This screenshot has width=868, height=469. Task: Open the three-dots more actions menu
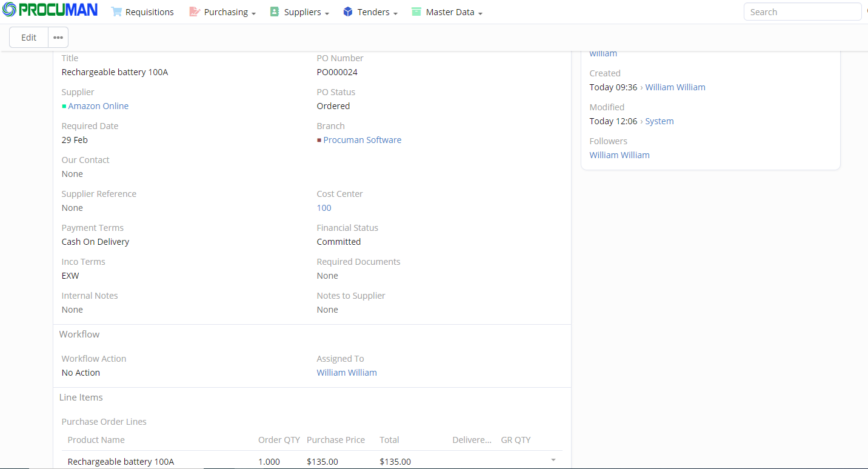click(58, 38)
